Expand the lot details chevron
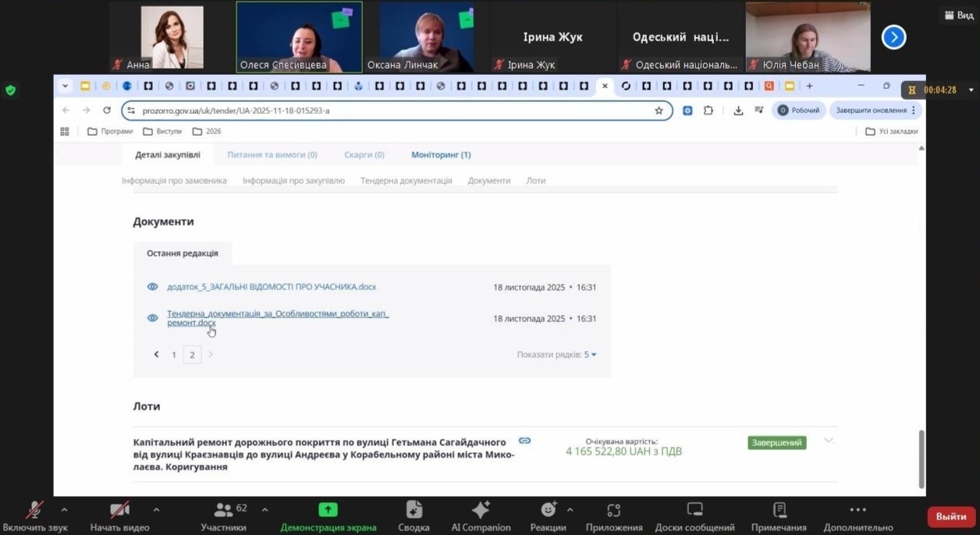Screen dimensions: 980x535 829,441
